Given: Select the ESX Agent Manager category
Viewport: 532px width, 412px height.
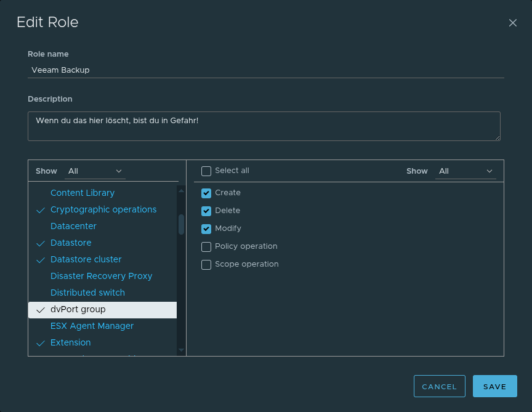Looking at the screenshot, I should pos(92,326).
